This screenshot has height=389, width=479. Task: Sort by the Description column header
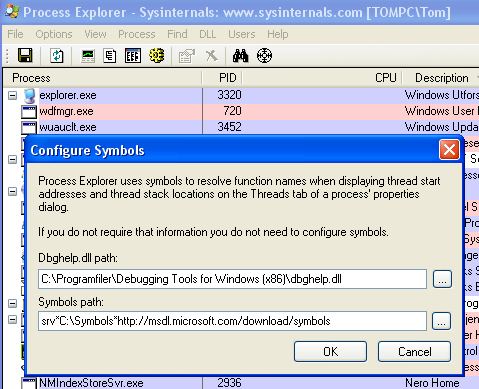pos(441,78)
